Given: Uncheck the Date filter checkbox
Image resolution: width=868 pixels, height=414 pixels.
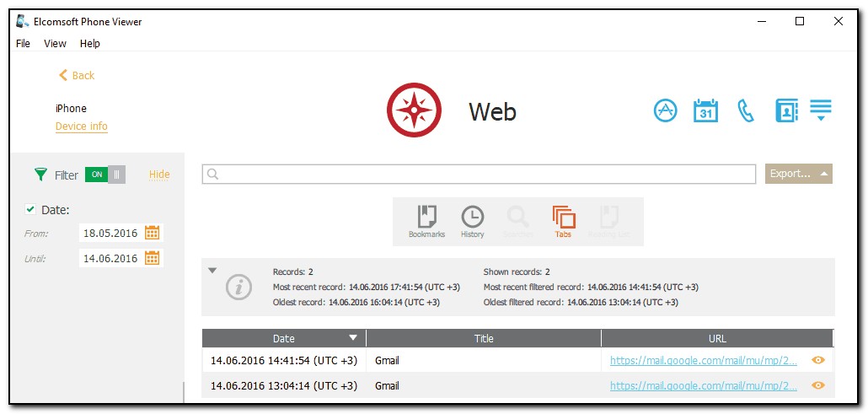Looking at the screenshot, I should pos(31,210).
